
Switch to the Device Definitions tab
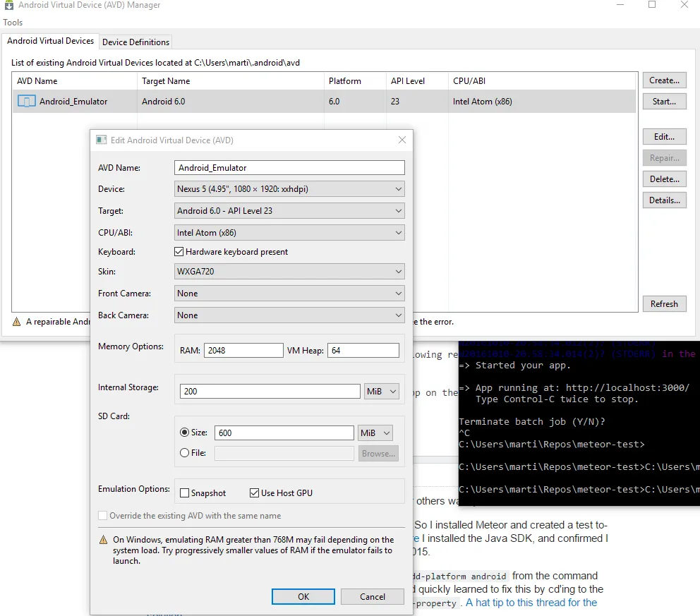pyautogui.click(x=135, y=42)
